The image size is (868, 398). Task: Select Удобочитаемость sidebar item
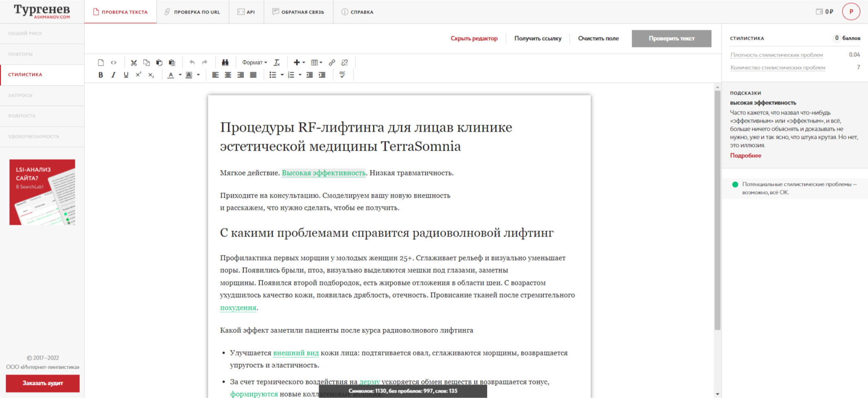42,136
